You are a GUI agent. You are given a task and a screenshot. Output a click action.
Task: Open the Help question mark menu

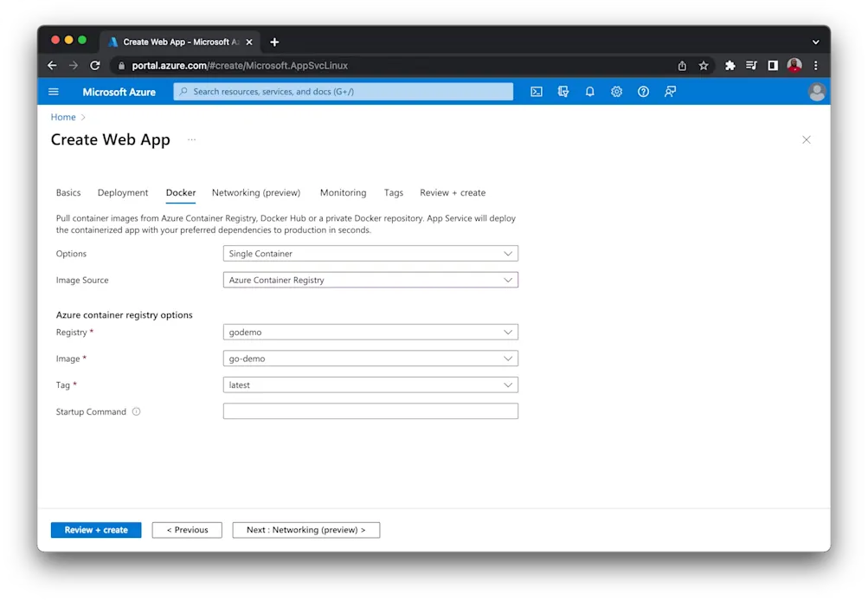point(643,91)
